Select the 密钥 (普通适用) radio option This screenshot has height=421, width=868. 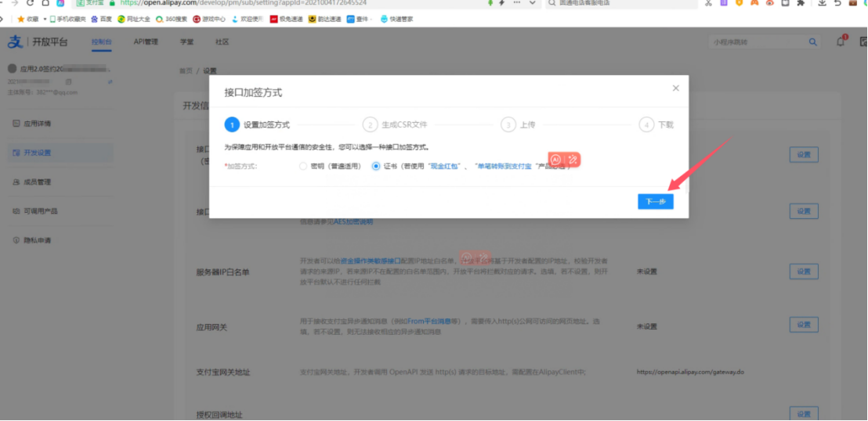click(303, 166)
